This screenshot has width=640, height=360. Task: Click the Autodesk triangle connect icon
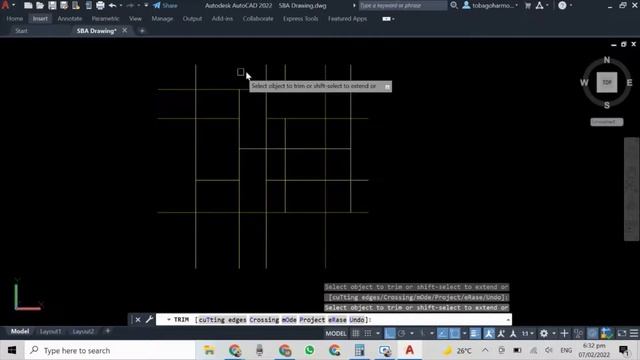[539, 6]
